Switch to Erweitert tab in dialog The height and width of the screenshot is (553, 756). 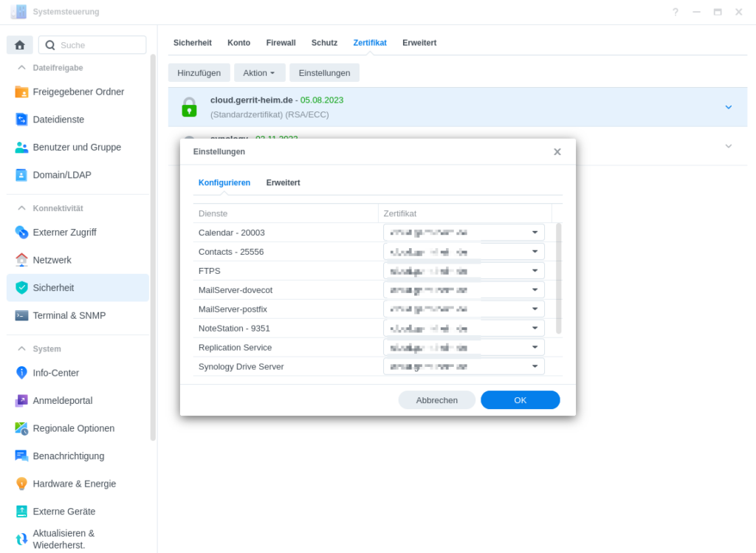(x=283, y=182)
